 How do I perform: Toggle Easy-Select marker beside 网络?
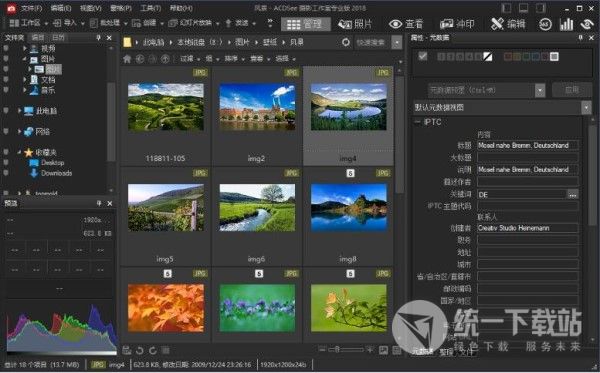pos(6,132)
